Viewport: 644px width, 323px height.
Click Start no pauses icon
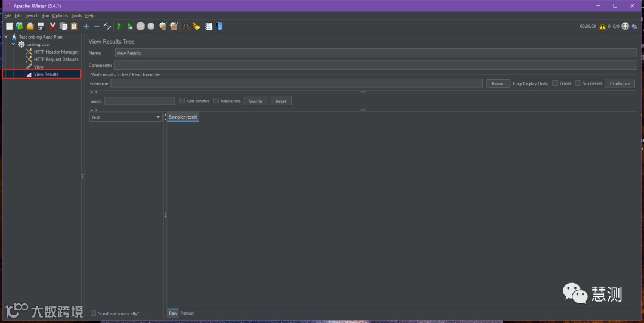130,26
